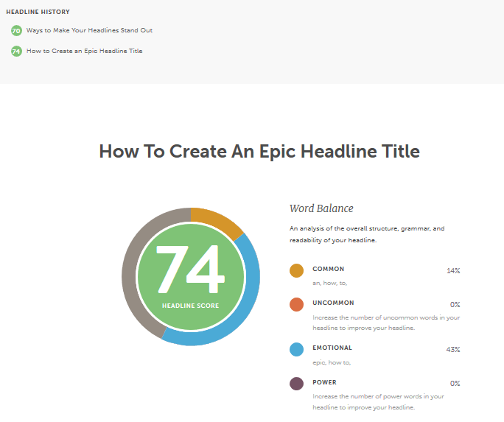Click the common words list 'an, how, to,'
504x422 pixels.
(x=330, y=284)
